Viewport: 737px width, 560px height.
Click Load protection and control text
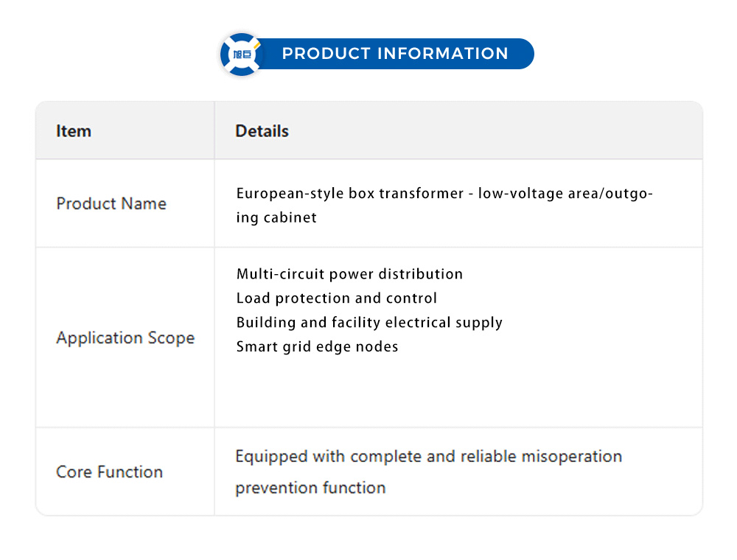(336, 298)
